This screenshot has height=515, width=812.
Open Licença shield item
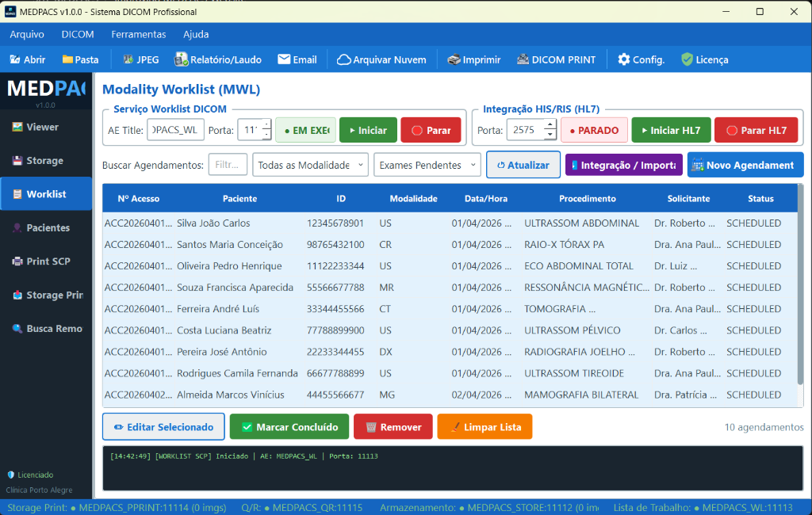(x=705, y=59)
